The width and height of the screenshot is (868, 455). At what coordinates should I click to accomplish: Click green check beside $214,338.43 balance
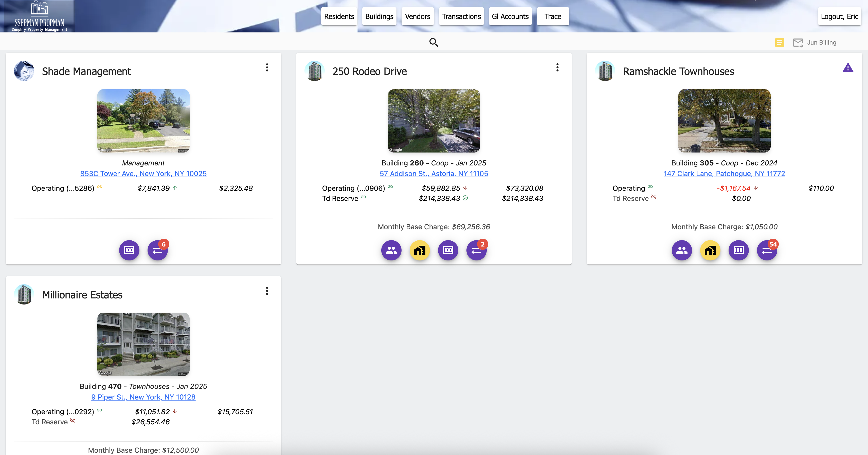click(x=465, y=198)
